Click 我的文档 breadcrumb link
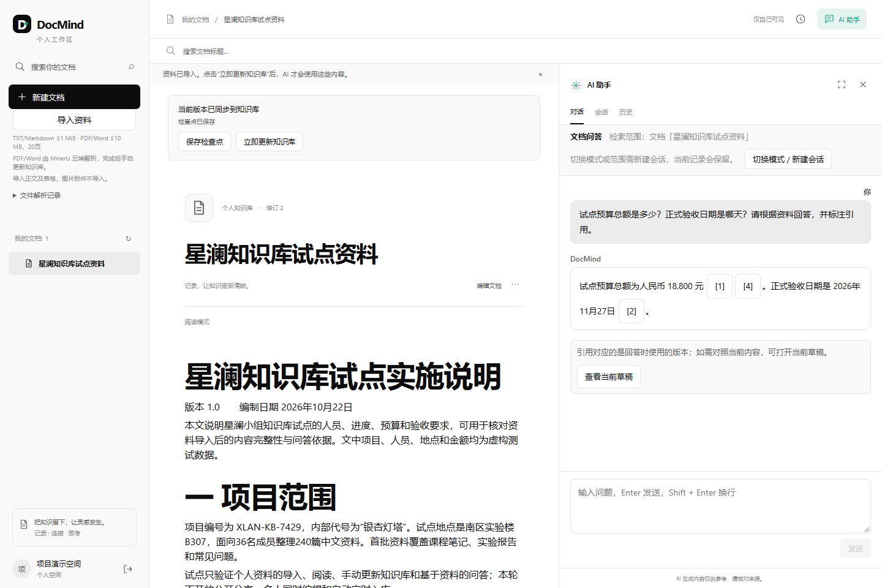 click(x=195, y=20)
